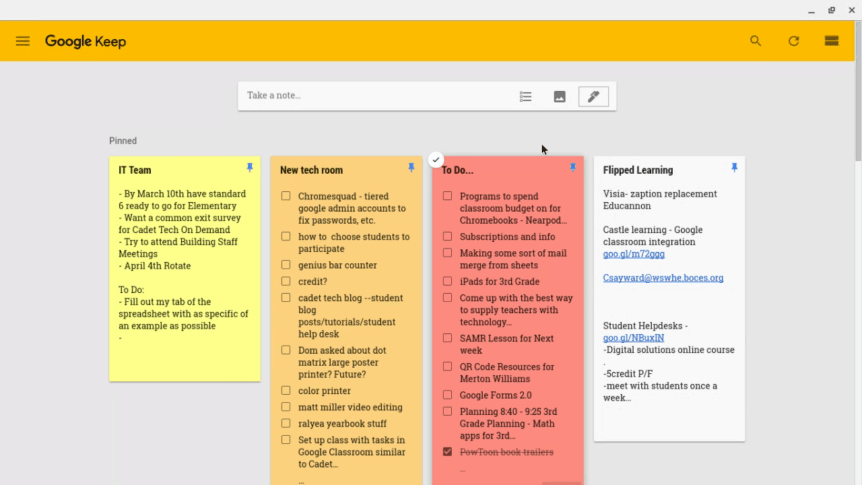Unpin the IT Team note
Image resolution: width=862 pixels, height=485 pixels.
coord(250,168)
